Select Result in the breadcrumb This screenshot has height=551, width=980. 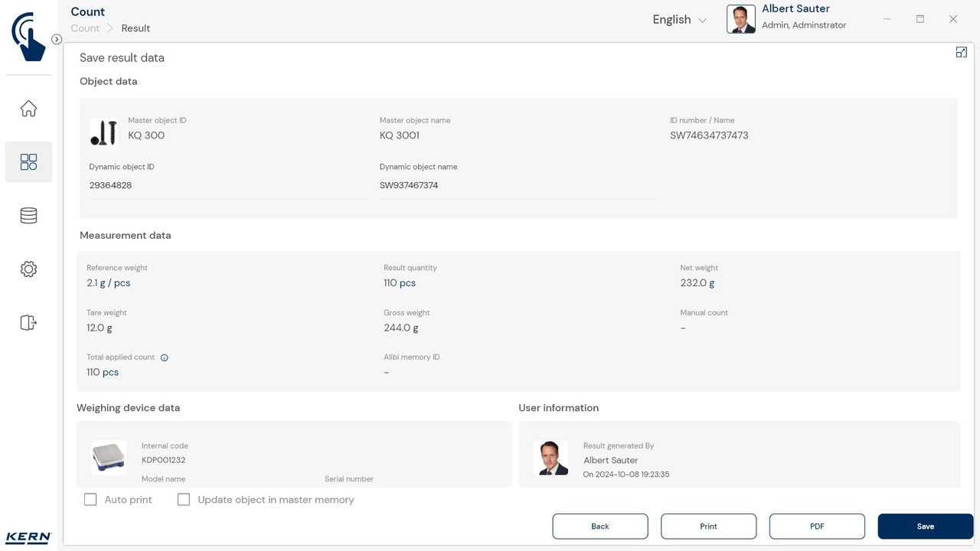pyautogui.click(x=136, y=28)
